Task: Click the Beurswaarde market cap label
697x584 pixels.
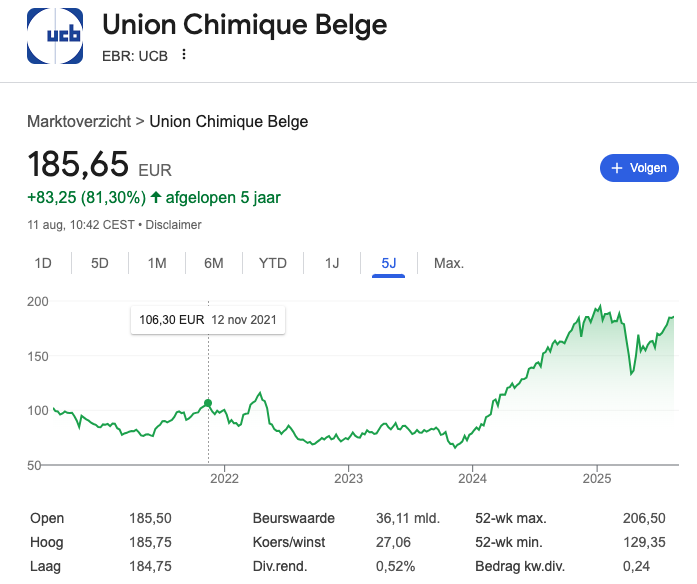Action: [293, 519]
